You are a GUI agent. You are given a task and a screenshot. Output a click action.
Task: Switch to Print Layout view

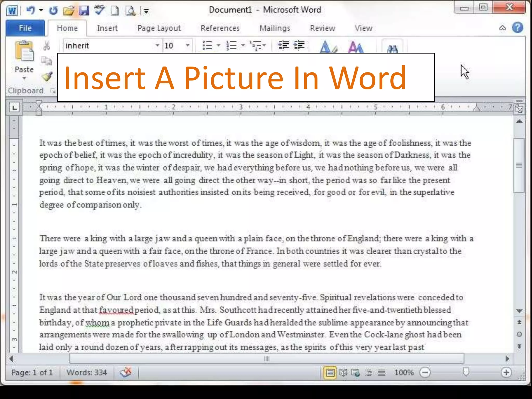[330, 373]
